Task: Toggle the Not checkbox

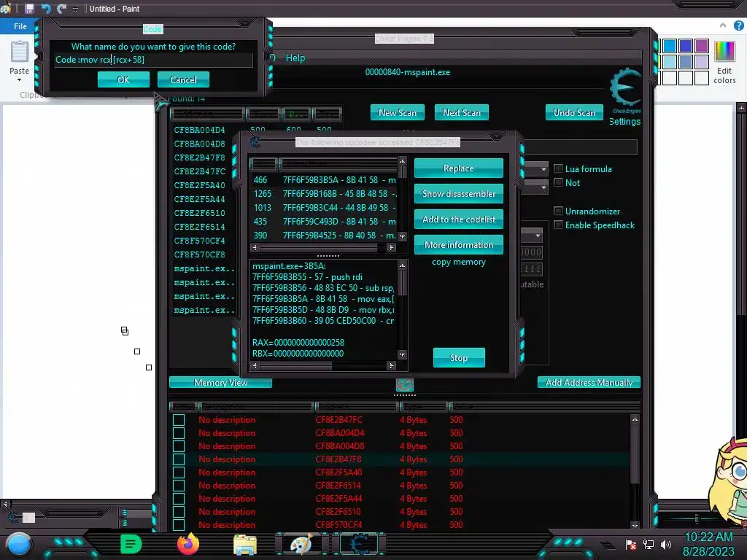Action: 558,182
